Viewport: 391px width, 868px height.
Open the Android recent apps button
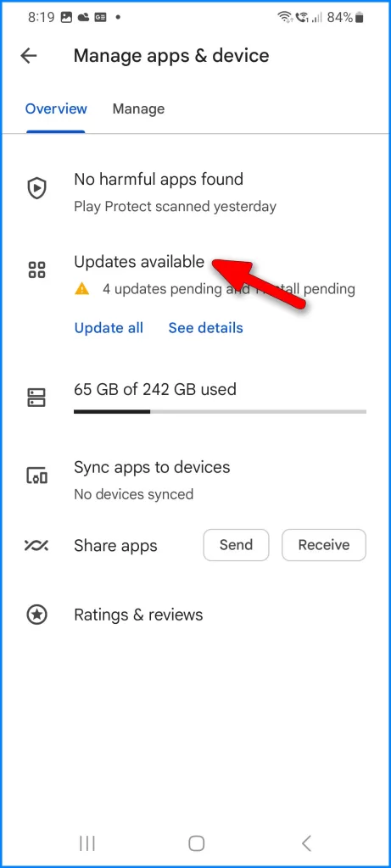(x=87, y=843)
